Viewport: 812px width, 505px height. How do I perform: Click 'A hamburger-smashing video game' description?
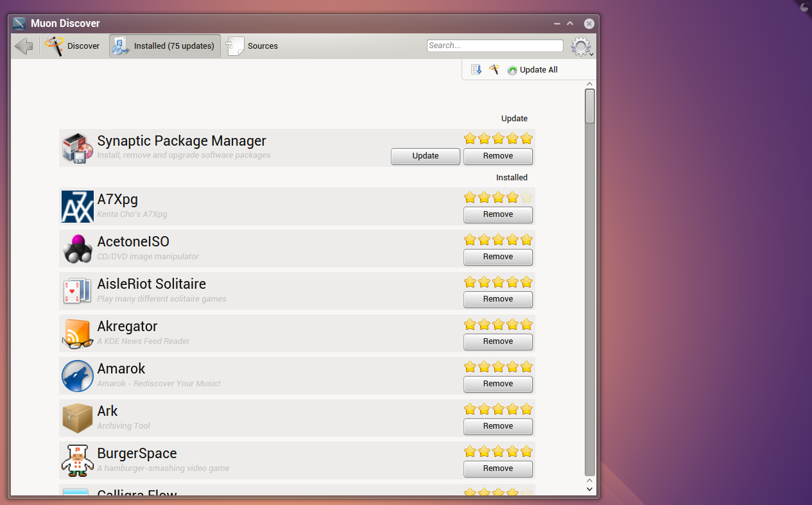[163, 468]
